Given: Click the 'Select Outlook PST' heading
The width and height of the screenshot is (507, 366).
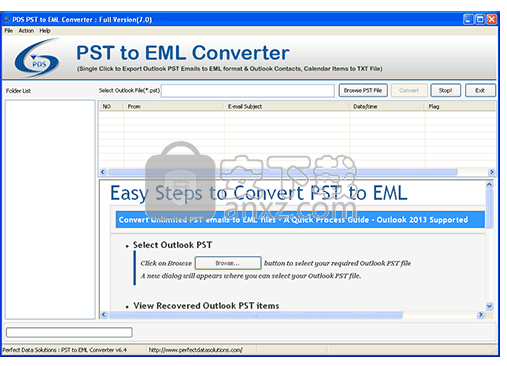Looking at the screenshot, I should point(172,245).
